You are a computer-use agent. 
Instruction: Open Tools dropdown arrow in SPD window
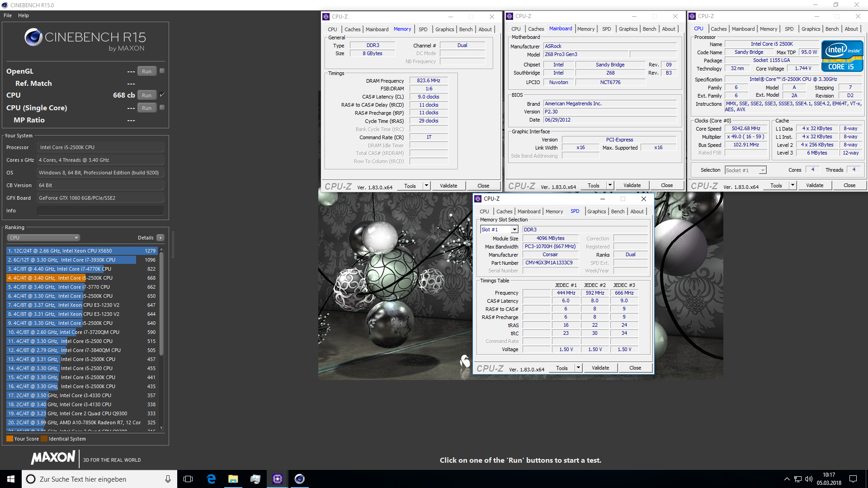(x=578, y=368)
